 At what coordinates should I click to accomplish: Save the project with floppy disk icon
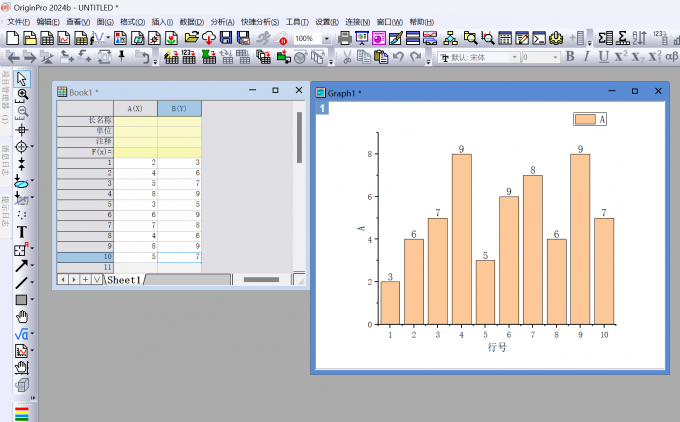[226, 38]
